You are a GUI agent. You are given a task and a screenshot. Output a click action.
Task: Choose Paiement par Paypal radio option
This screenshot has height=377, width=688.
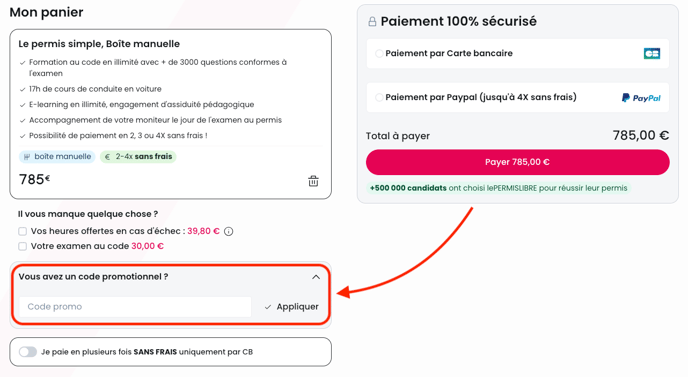pyautogui.click(x=379, y=97)
